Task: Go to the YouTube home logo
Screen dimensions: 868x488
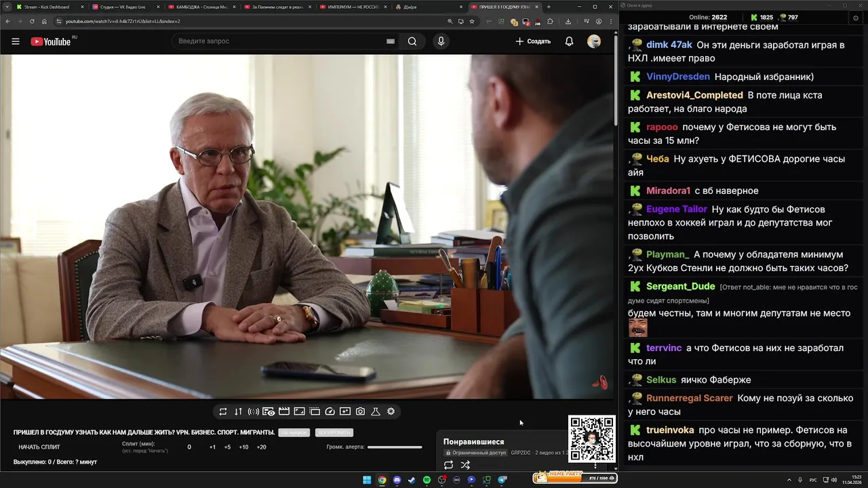Action: tap(51, 41)
